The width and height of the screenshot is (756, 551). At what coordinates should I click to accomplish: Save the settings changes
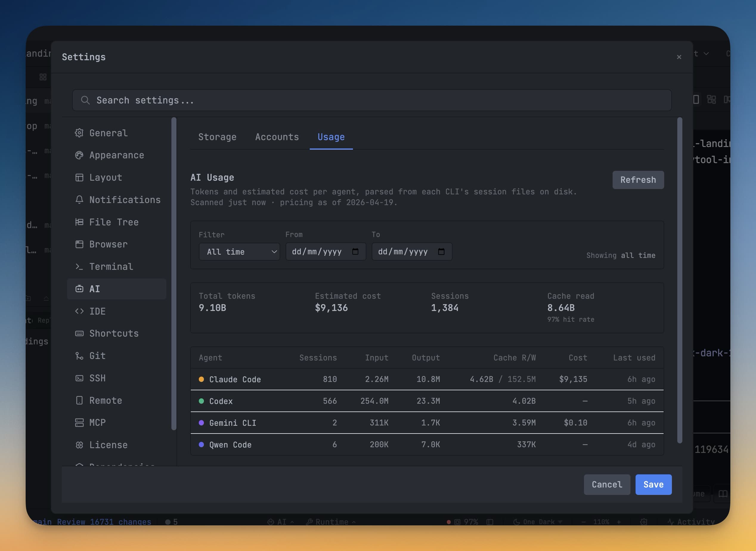coord(653,484)
